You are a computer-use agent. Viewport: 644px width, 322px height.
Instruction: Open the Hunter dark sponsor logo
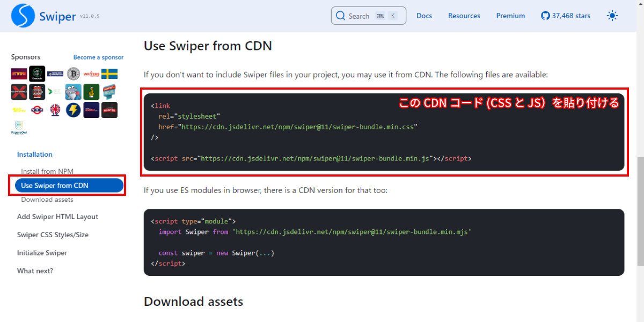tap(109, 110)
